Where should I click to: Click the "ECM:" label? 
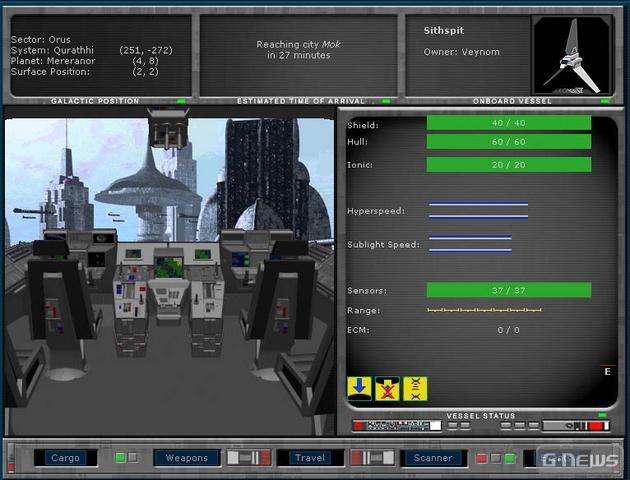(358, 330)
